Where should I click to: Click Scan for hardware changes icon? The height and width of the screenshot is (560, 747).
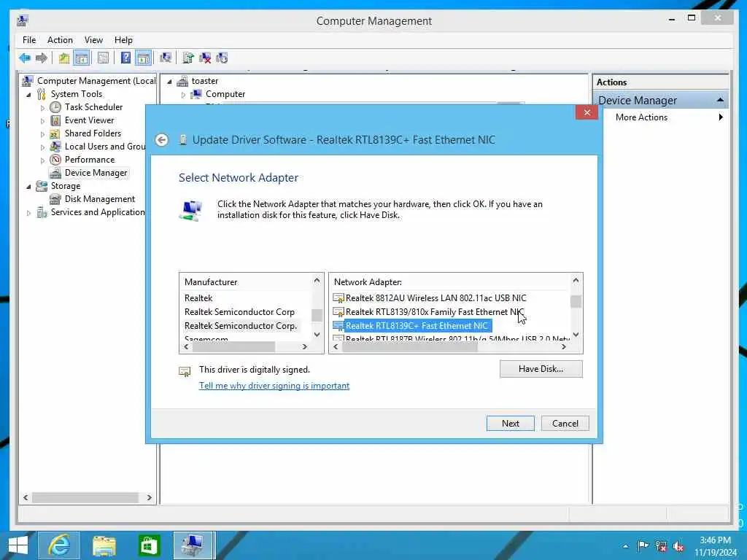pyautogui.click(x=166, y=58)
